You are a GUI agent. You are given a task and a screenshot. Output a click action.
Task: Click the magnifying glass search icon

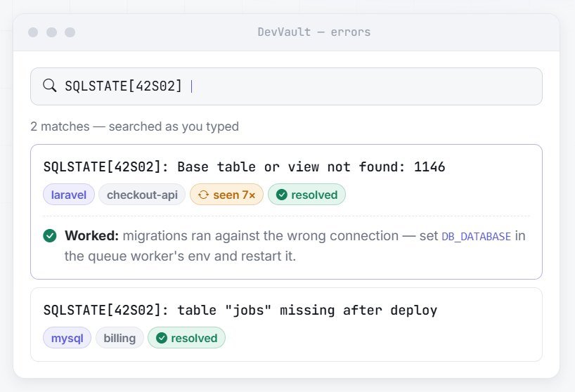tap(49, 86)
